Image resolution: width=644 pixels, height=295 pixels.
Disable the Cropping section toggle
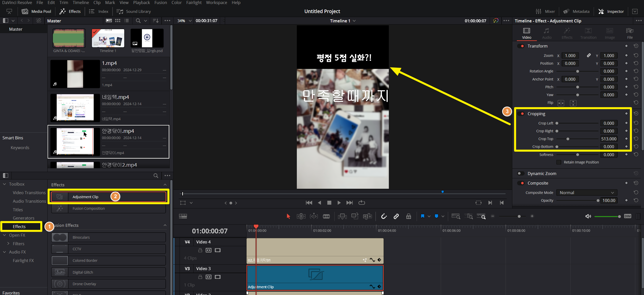tap(521, 114)
